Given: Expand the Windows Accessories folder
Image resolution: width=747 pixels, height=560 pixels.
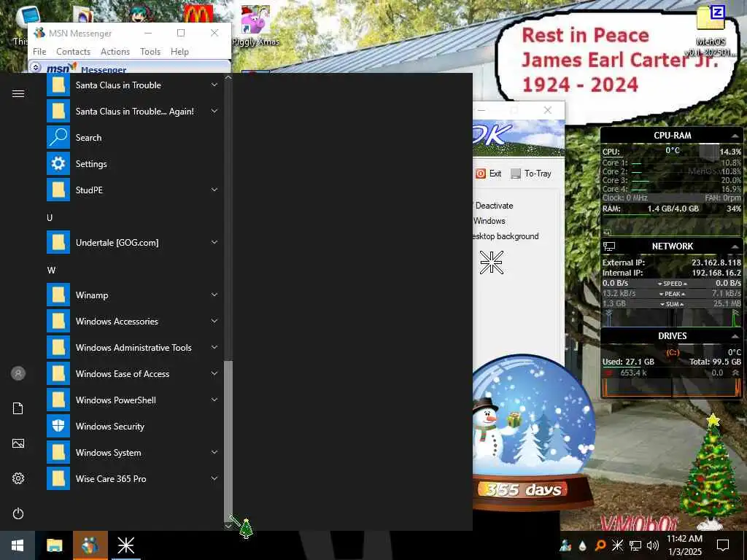Looking at the screenshot, I should 214,321.
